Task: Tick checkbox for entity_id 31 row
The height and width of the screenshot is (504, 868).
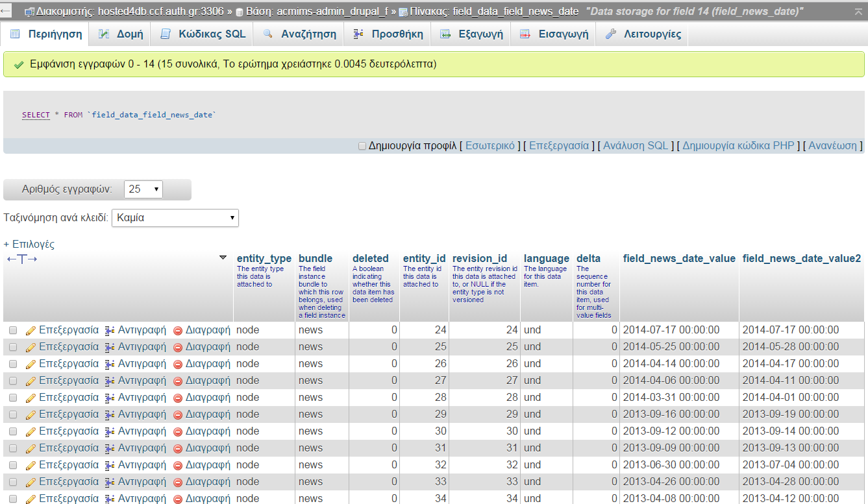Action: coord(13,448)
